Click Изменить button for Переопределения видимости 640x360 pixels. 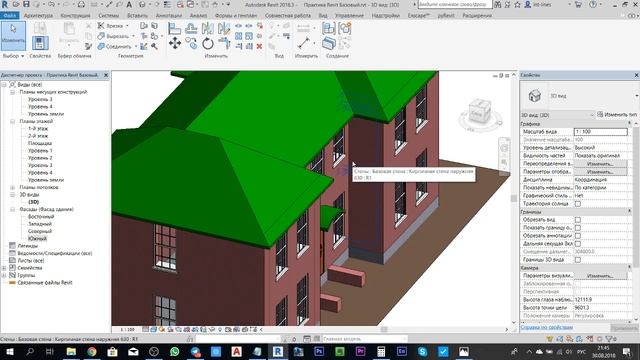click(600, 164)
